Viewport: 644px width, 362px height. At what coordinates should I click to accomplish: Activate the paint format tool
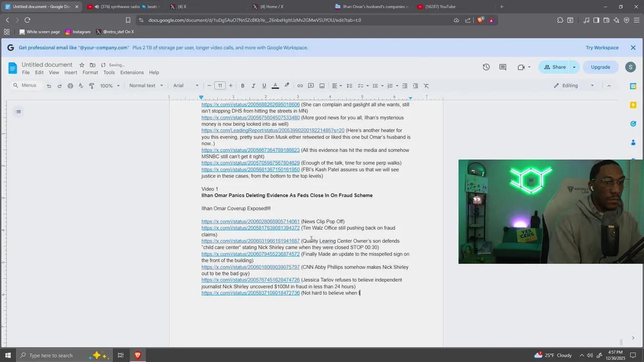pyautogui.click(x=92, y=86)
